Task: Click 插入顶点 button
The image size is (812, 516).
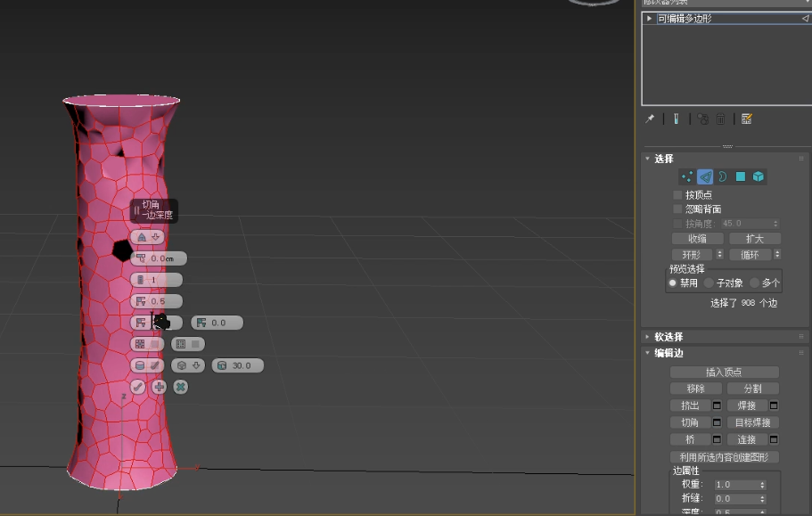Action: (x=724, y=373)
